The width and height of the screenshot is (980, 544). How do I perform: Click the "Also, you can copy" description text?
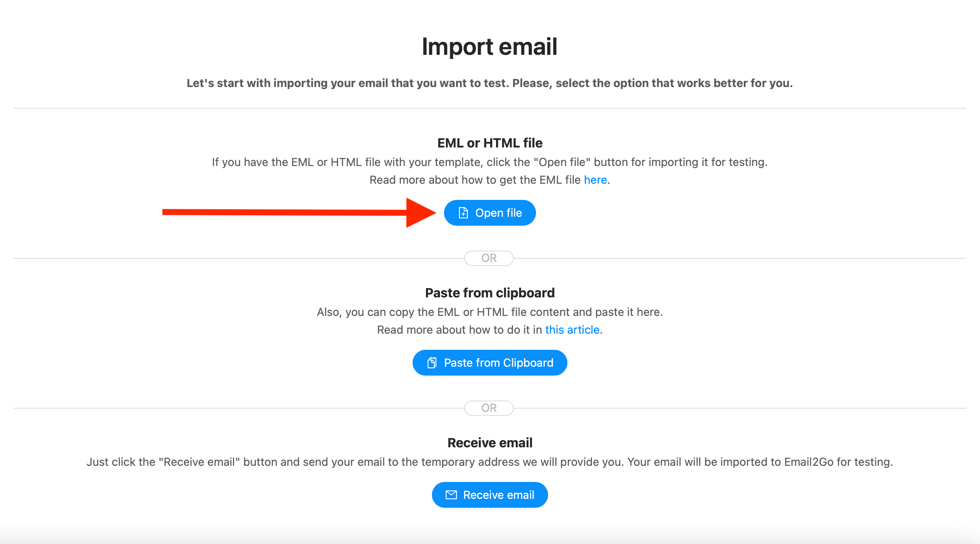(490, 312)
